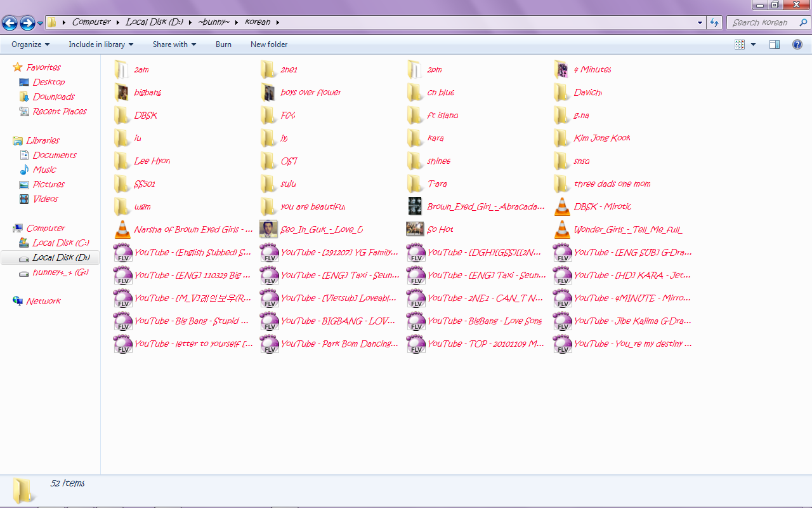Open the Music library
The width and height of the screenshot is (812, 508).
(44, 170)
